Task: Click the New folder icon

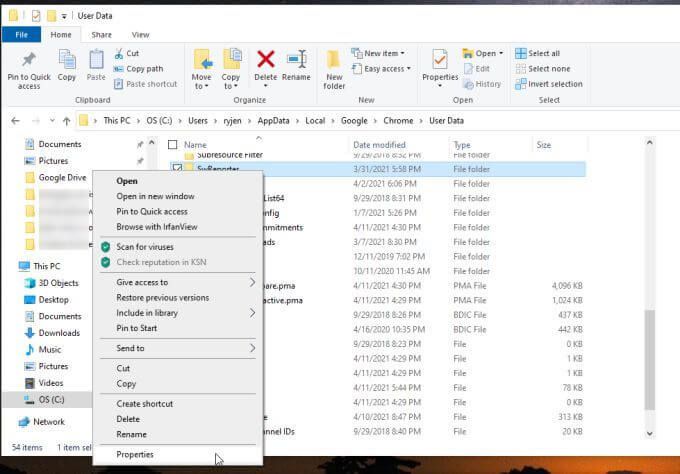Action: (x=333, y=60)
